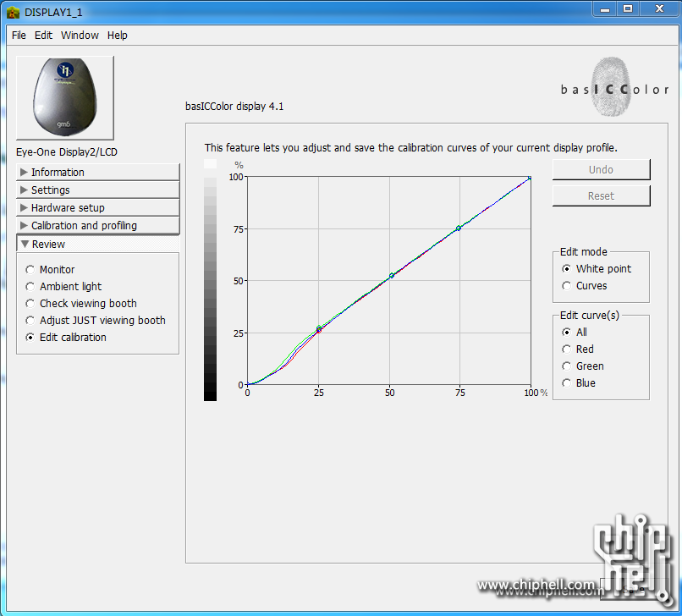The height and width of the screenshot is (616, 682).
Task: Open the File menu
Action: click(x=19, y=36)
